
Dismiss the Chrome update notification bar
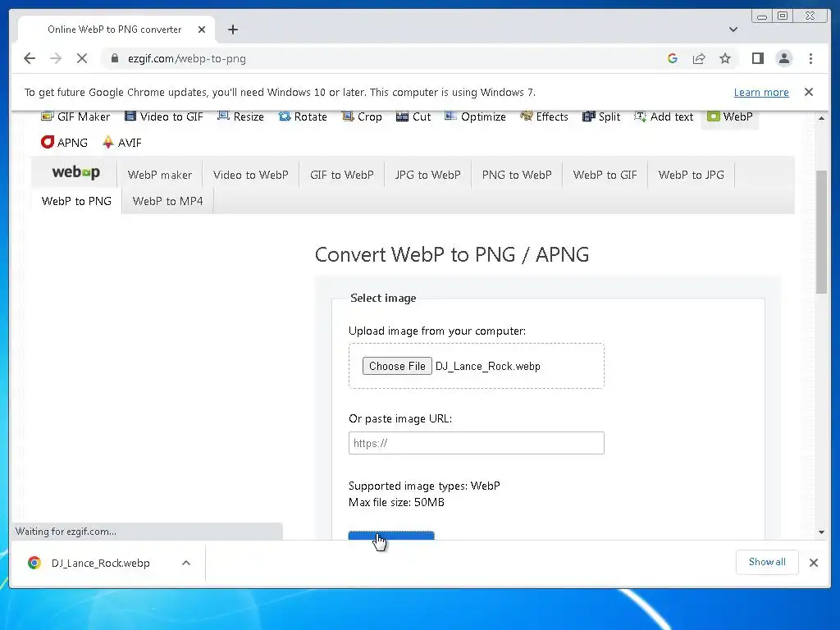pyautogui.click(x=809, y=92)
